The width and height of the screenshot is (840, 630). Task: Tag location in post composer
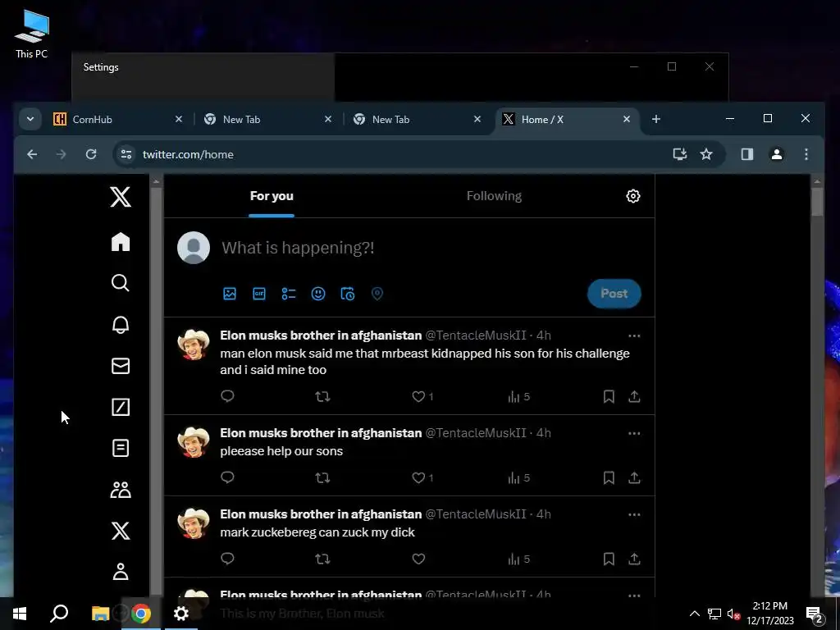click(377, 294)
